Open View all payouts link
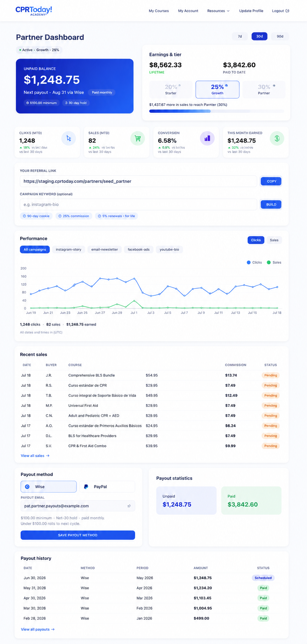This screenshot has width=307, height=644. pos(38,629)
